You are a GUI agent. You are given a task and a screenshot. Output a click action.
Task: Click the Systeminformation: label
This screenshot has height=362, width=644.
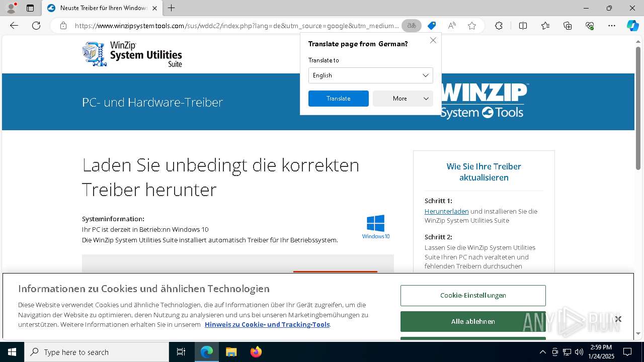click(113, 219)
